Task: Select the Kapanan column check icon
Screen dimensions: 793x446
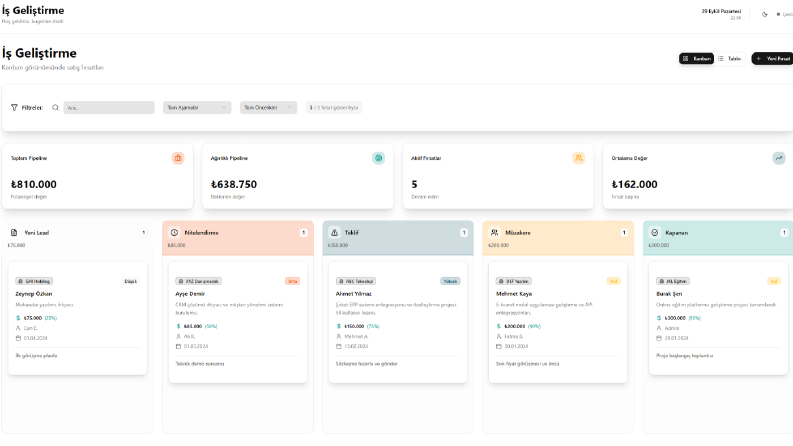Action: [x=655, y=233]
